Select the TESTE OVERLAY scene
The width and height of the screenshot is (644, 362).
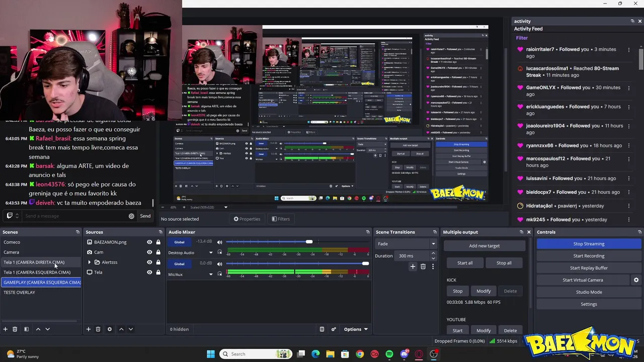(41, 292)
